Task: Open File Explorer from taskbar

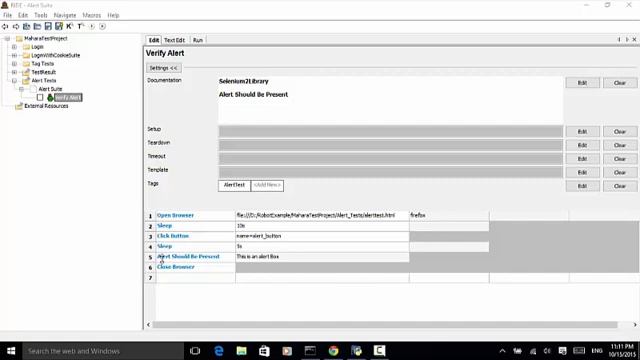Action: 242,351
